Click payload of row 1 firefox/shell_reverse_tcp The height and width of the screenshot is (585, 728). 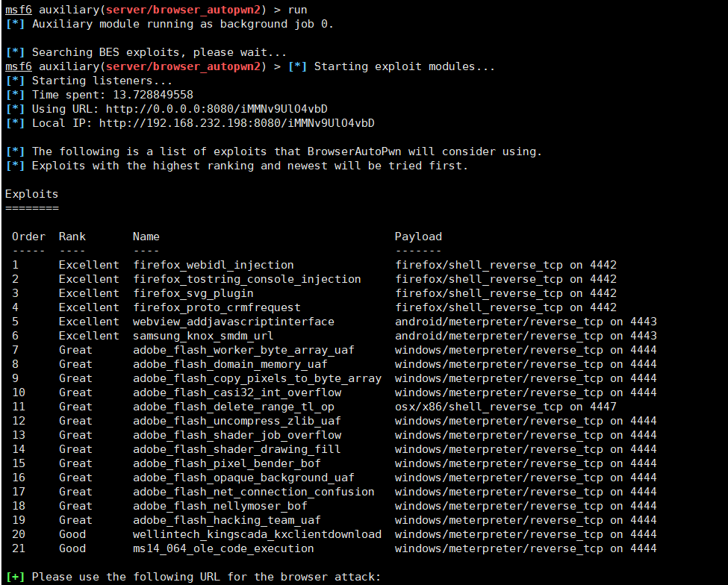click(x=505, y=265)
